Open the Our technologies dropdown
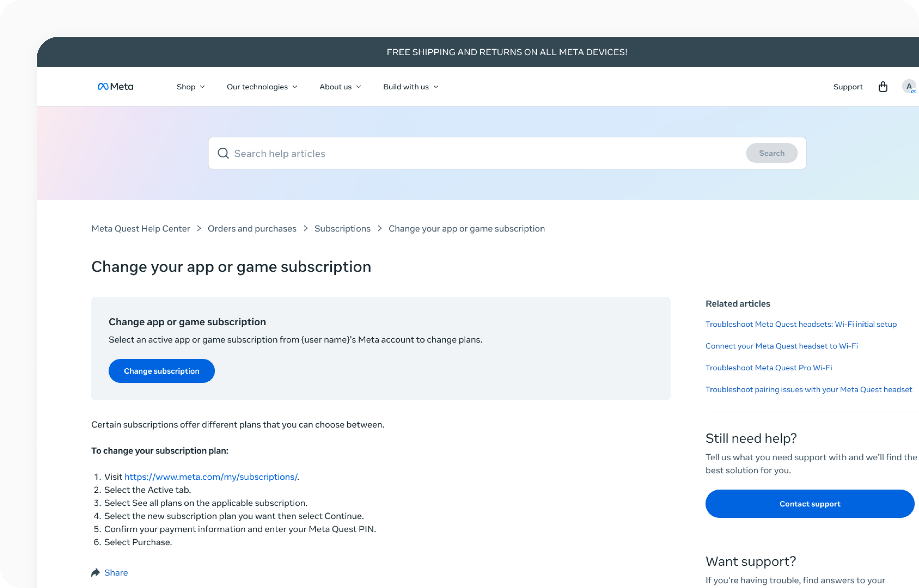This screenshot has height=588, width=919. [262, 87]
